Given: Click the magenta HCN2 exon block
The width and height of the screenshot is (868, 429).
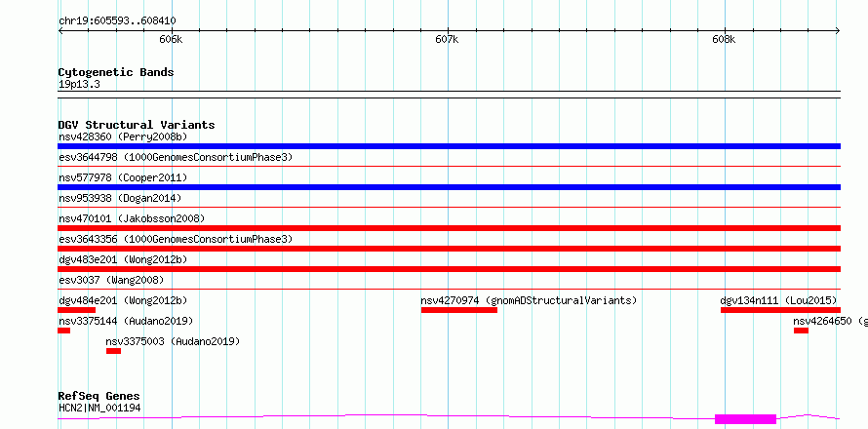Looking at the screenshot, I should (745, 419).
